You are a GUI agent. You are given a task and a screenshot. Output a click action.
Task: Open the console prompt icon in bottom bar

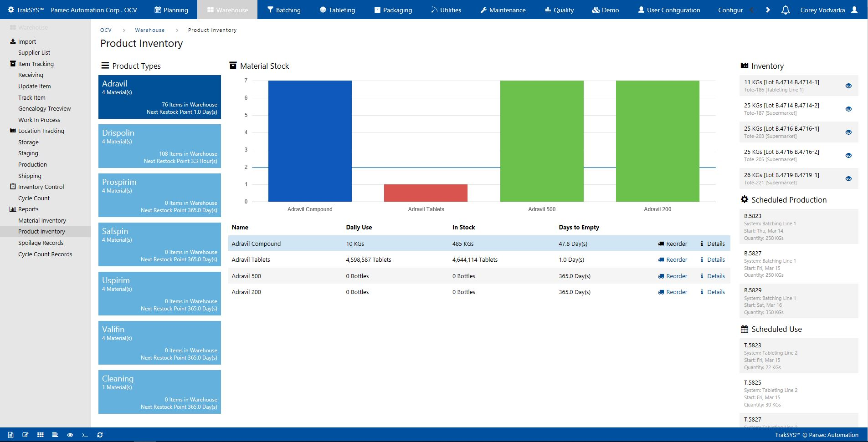click(x=85, y=435)
